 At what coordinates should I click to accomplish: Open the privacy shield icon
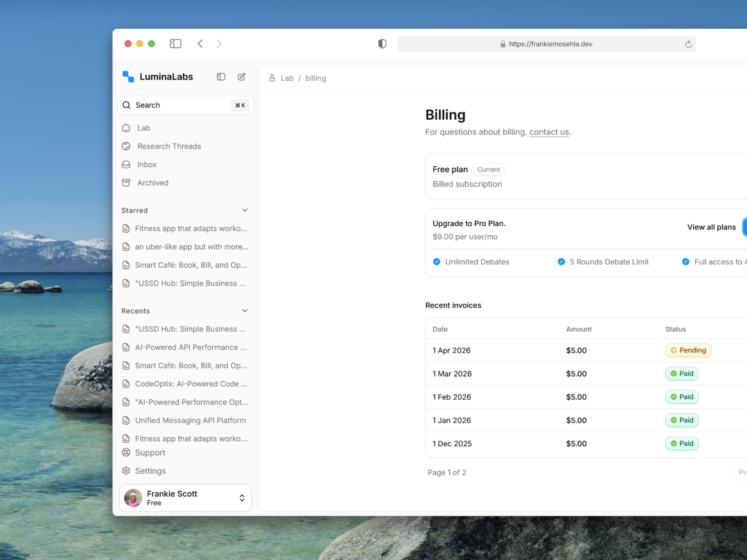[382, 44]
